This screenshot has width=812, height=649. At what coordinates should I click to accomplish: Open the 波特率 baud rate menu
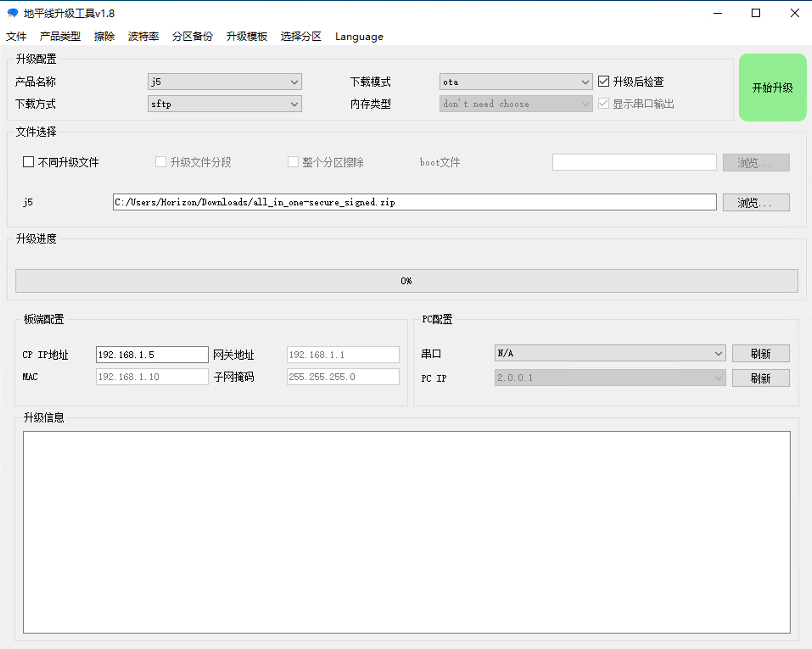coord(143,36)
